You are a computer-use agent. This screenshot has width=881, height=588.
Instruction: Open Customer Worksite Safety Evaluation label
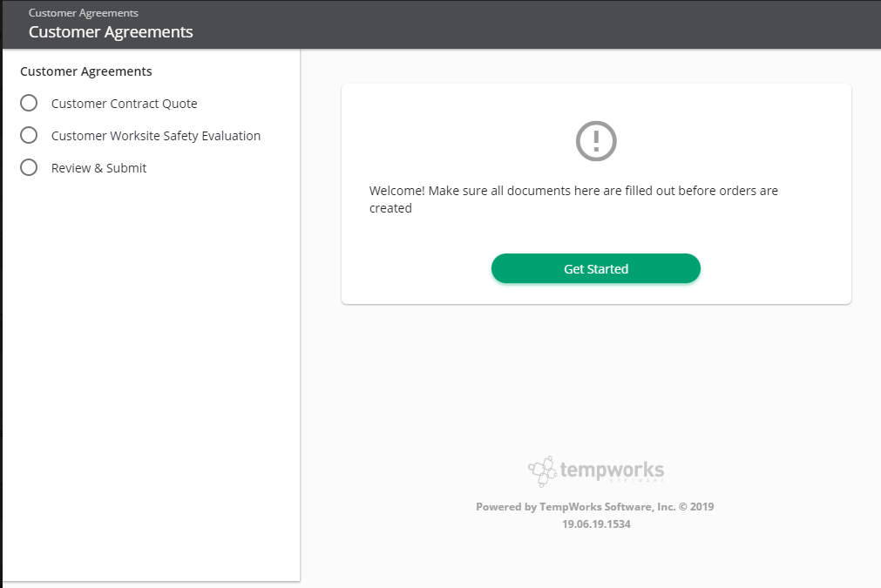[x=156, y=136]
